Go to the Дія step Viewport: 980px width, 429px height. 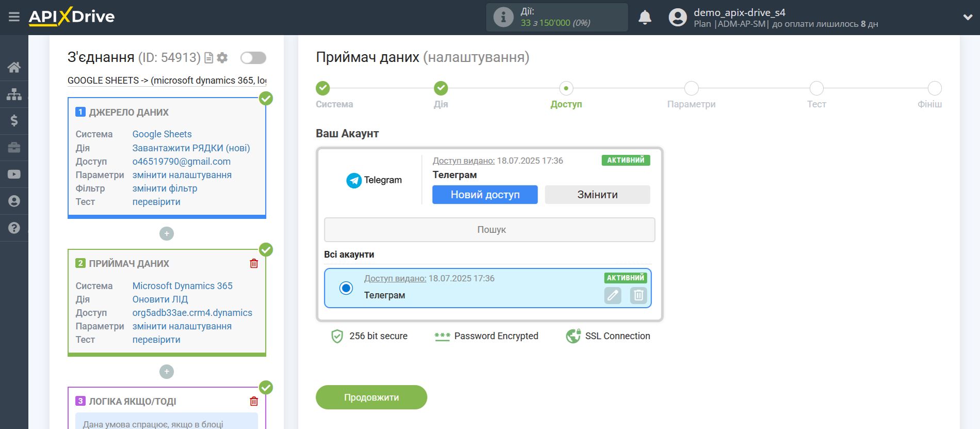[x=441, y=88]
